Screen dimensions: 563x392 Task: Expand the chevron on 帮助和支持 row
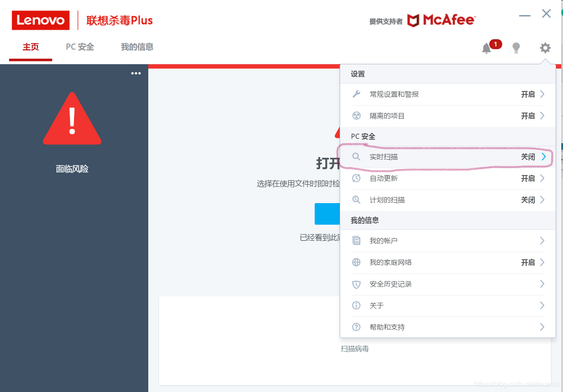tap(542, 327)
